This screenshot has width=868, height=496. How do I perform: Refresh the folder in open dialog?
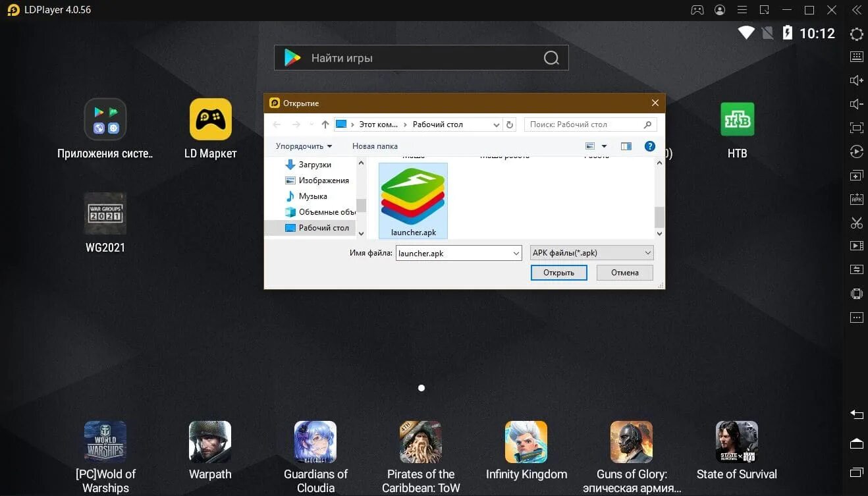[510, 124]
